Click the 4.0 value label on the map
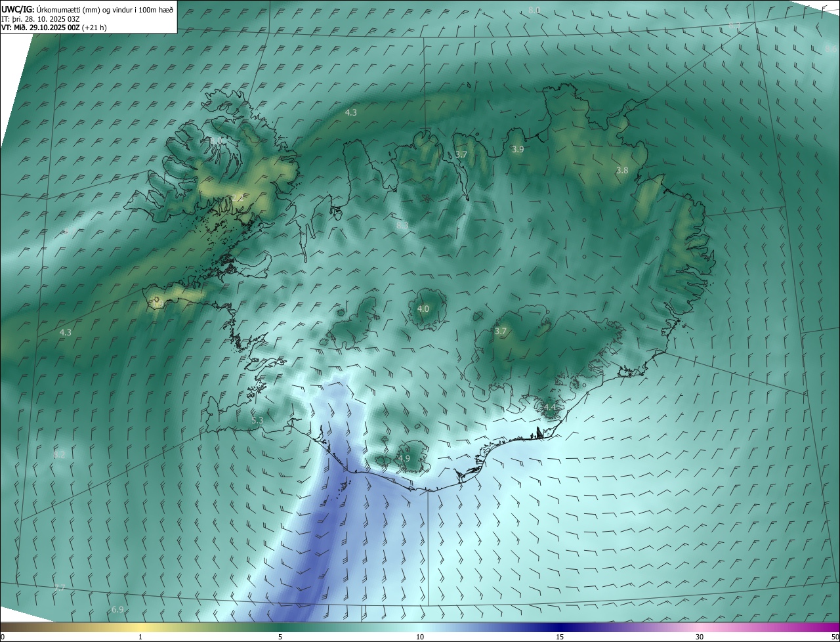Viewport: 840px width, 642px height. coord(423,309)
